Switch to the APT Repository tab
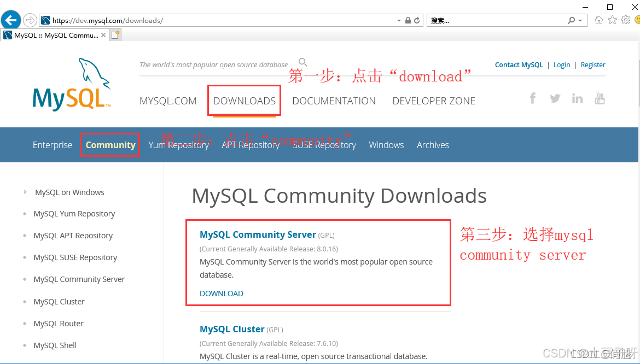640x364 pixels. [x=251, y=145]
